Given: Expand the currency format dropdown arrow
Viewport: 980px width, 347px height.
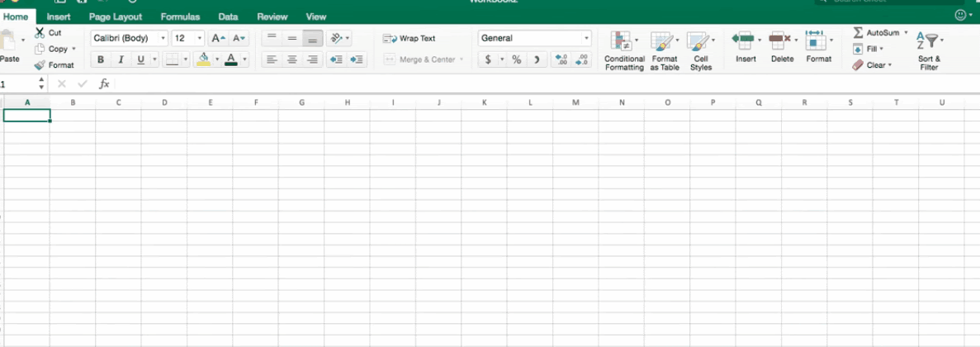Looking at the screenshot, I should (500, 59).
